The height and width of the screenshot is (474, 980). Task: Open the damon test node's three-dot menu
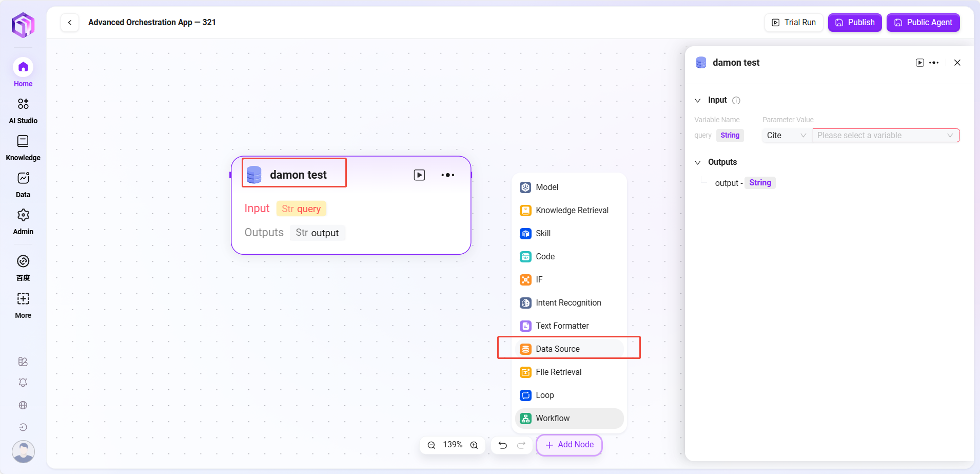tap(447, 175)
